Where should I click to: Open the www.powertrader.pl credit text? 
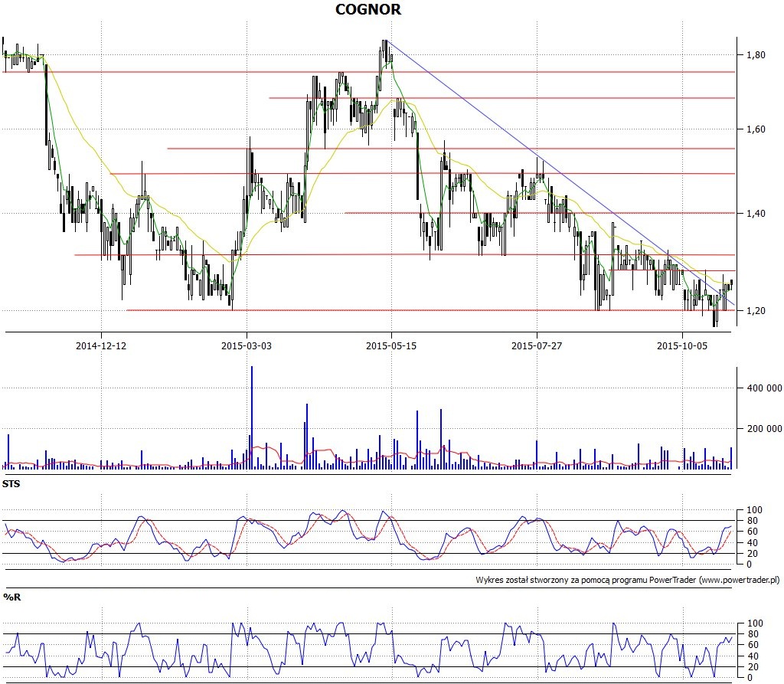click(740, 580)
